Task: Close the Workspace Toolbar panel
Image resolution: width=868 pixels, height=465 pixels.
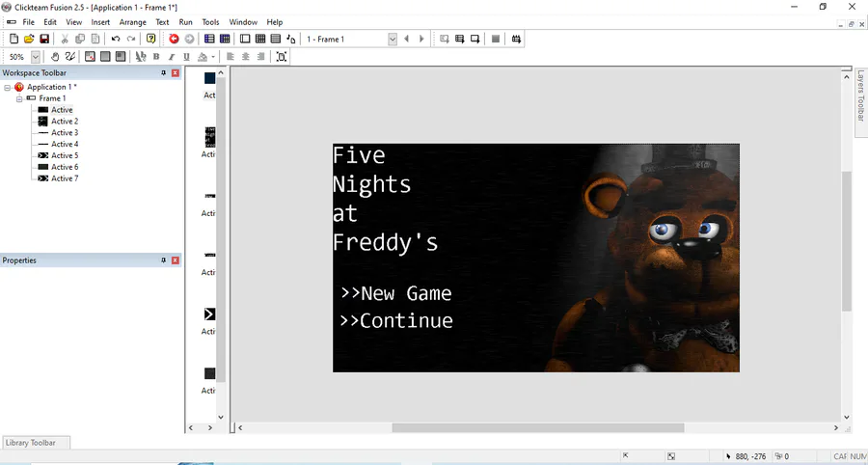Action: click(176, 73)
